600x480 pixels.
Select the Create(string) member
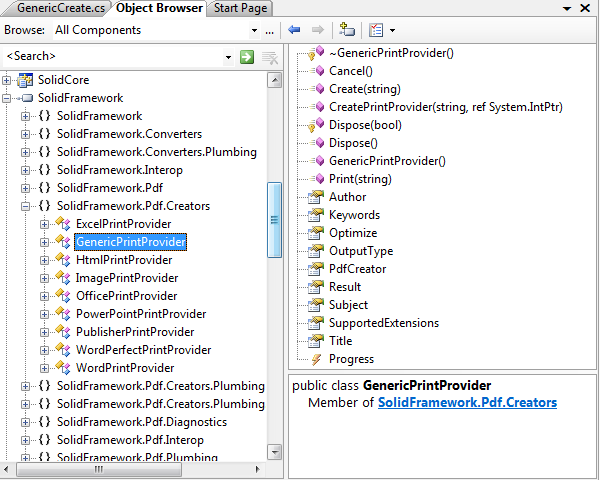coord(365,89)
